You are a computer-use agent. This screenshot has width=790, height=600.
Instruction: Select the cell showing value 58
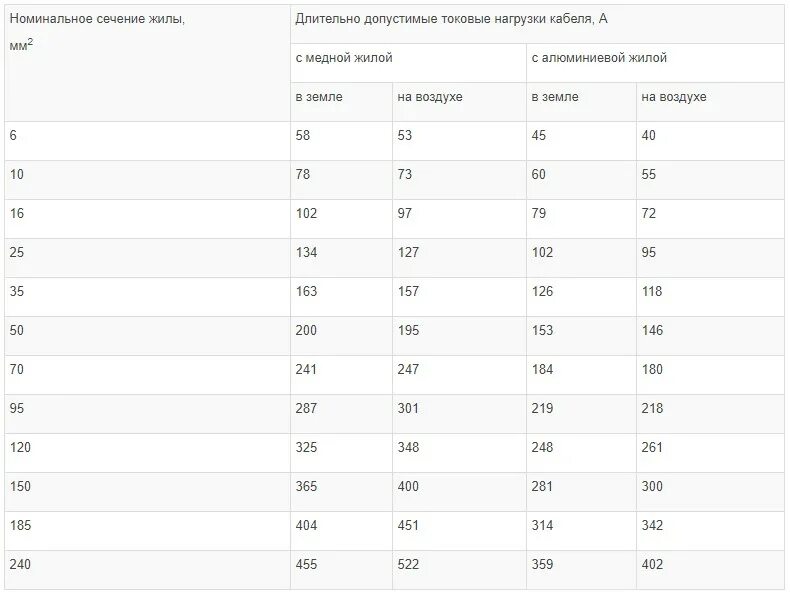click(341, 141)
